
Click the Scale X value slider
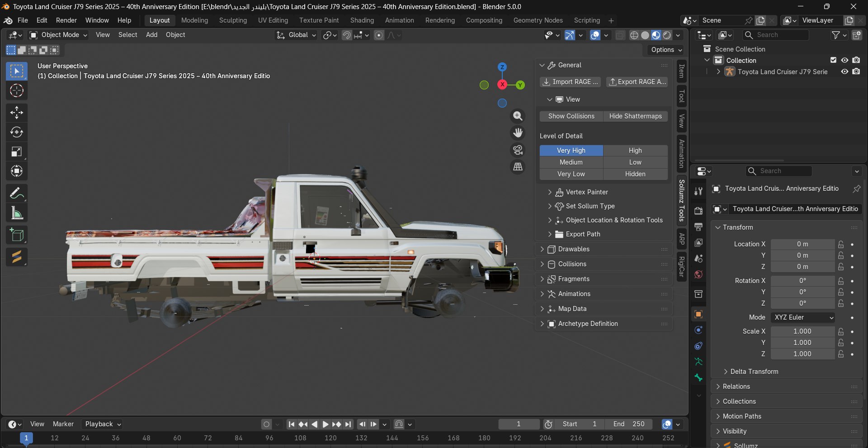point(803,331)
